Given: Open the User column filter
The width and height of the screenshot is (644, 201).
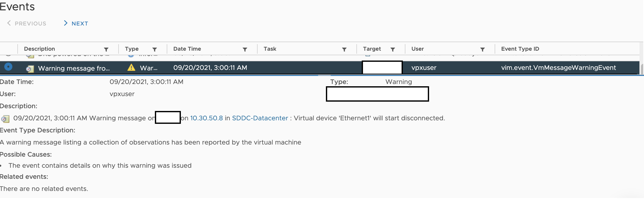Looking at the screenshot, I should click(482, 49).
